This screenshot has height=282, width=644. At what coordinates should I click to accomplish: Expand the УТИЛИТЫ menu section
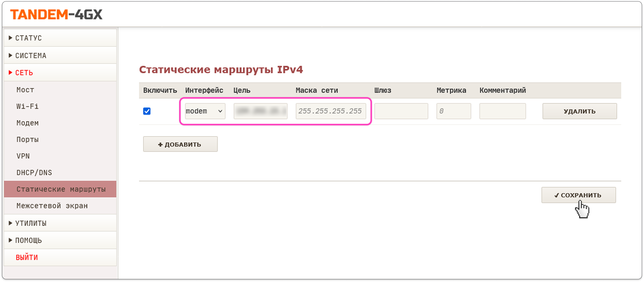[x=31, y=223]
